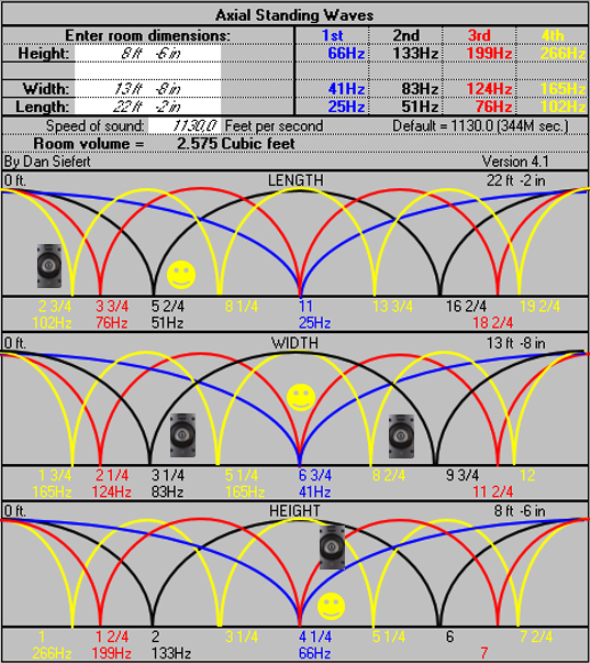The image size is (590, 663).
Task: Click the 76Hz third length mode cell
Action: pos(494,107)
